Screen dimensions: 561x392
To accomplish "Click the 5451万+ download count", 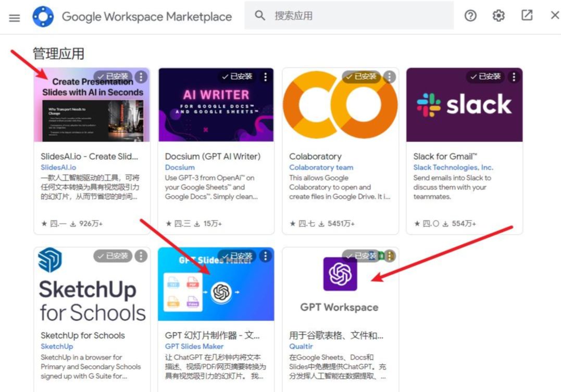I will (x=341, y=223).
